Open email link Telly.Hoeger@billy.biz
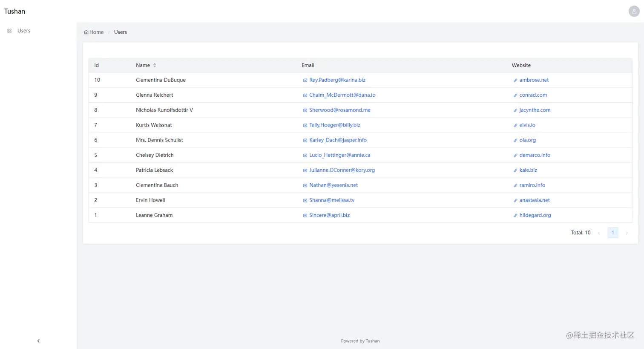 tap(335, 125)
